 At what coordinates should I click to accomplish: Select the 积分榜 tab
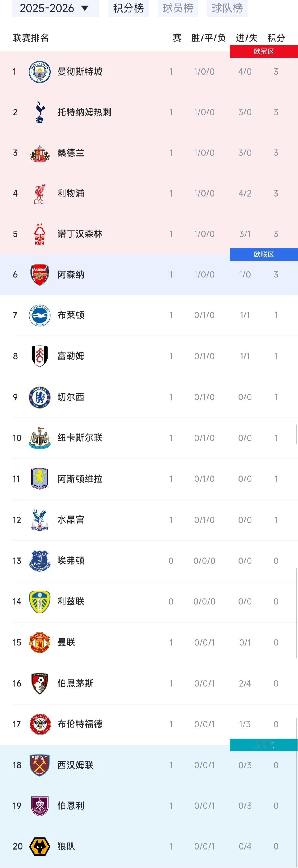(128, 8)
